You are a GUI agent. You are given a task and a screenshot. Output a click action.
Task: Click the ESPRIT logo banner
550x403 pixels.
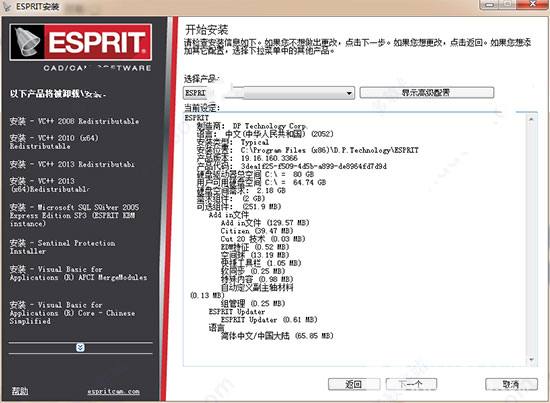81,42
